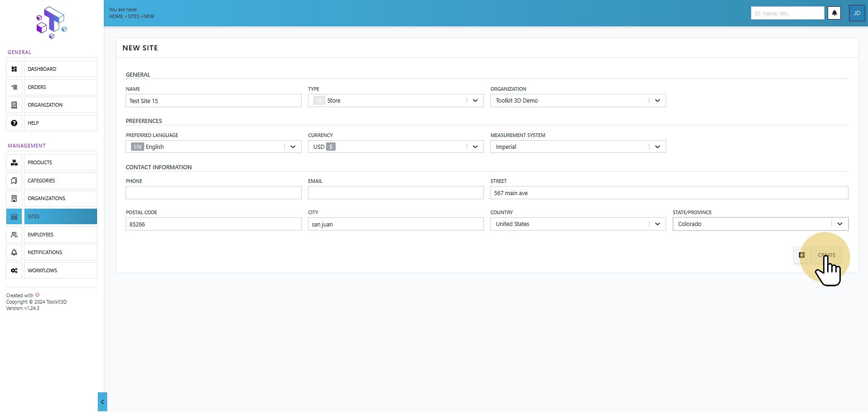Select the Sites menu item
Viewport: 868px width, 412px height.
click(61, 216)
